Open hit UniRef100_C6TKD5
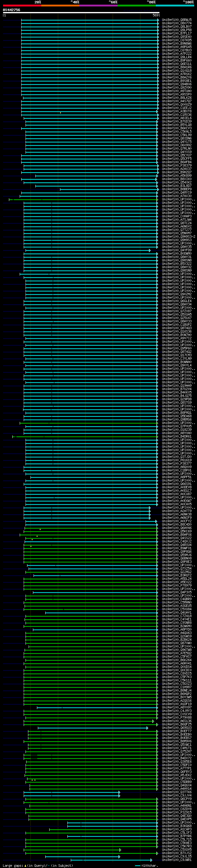This screenshot has width=197, height=868. tap(176, 40)
